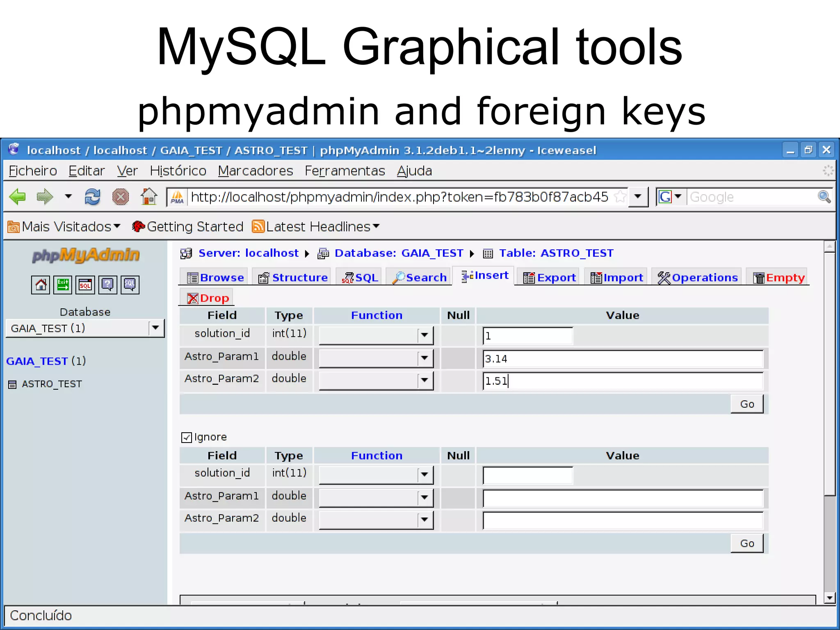Open the Mais Visitados bookmarks folder
This screenshot has height=630, width=840.
(64, 226)
